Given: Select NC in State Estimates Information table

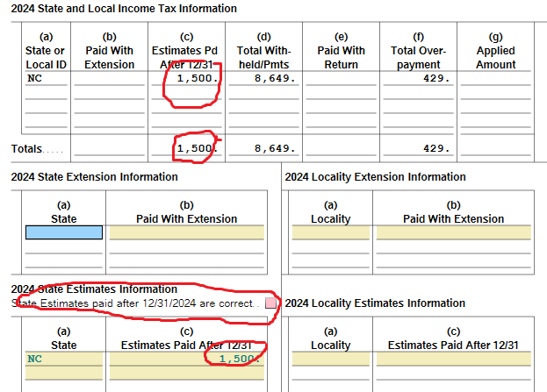Looking at the screenshot, I should (x=63, y=359).
